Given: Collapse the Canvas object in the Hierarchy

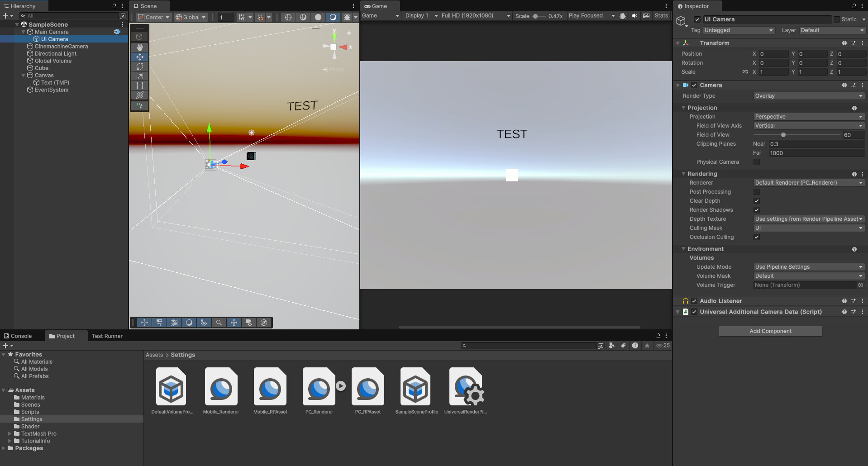Looking at the screenshot, I should [23, 75].
